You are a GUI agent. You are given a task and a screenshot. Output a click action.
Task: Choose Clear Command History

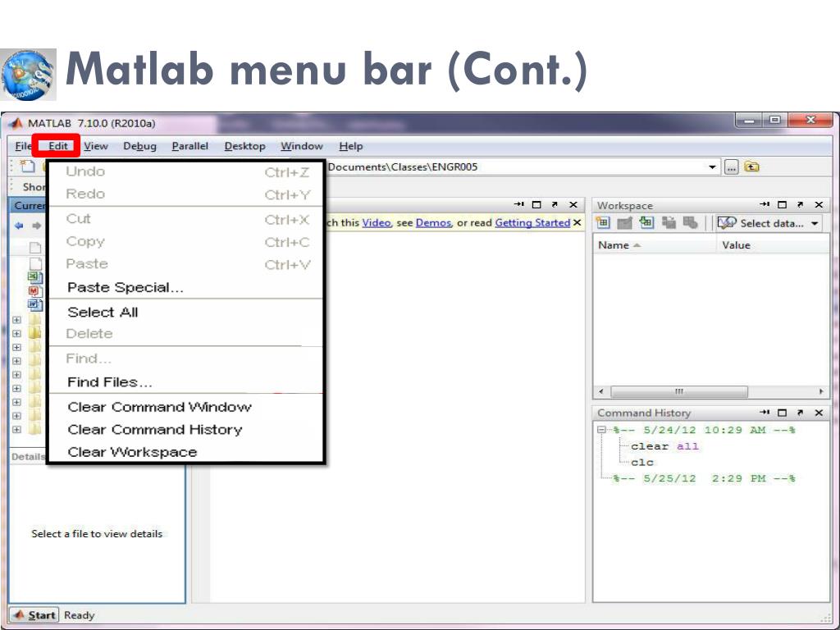186,430
